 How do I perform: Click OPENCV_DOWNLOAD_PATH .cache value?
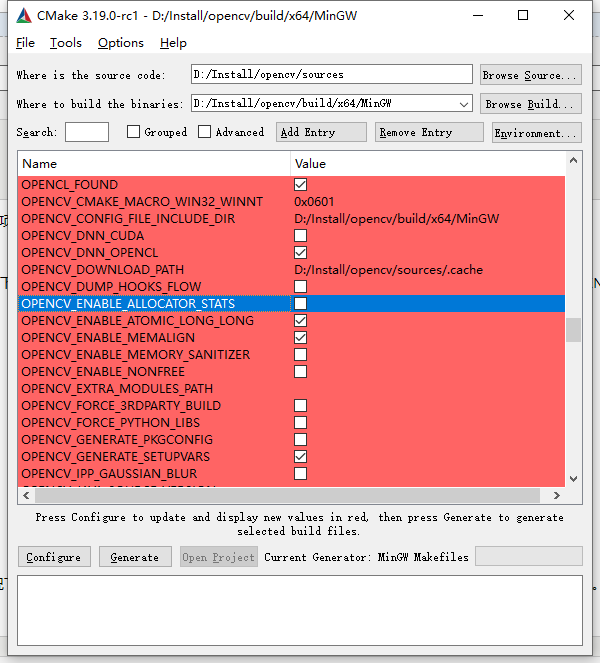pyautogui.click(x=388, y=270)
